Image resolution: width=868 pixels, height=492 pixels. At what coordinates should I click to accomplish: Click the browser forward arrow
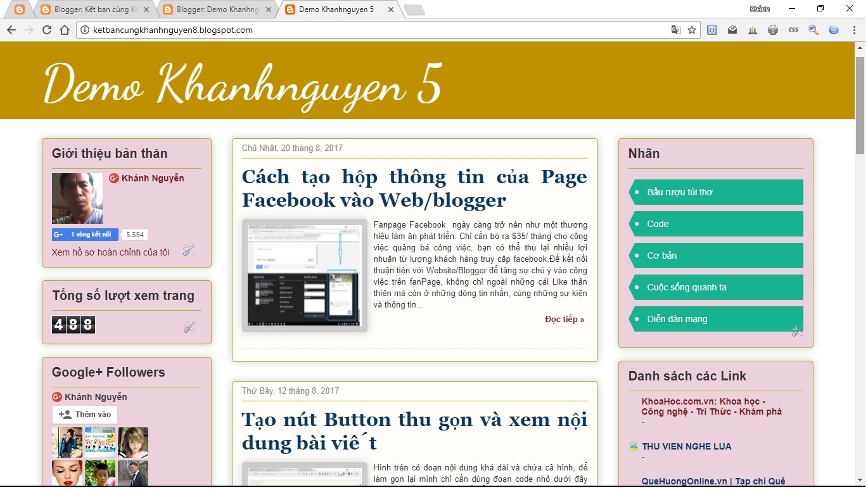point(29,30)
